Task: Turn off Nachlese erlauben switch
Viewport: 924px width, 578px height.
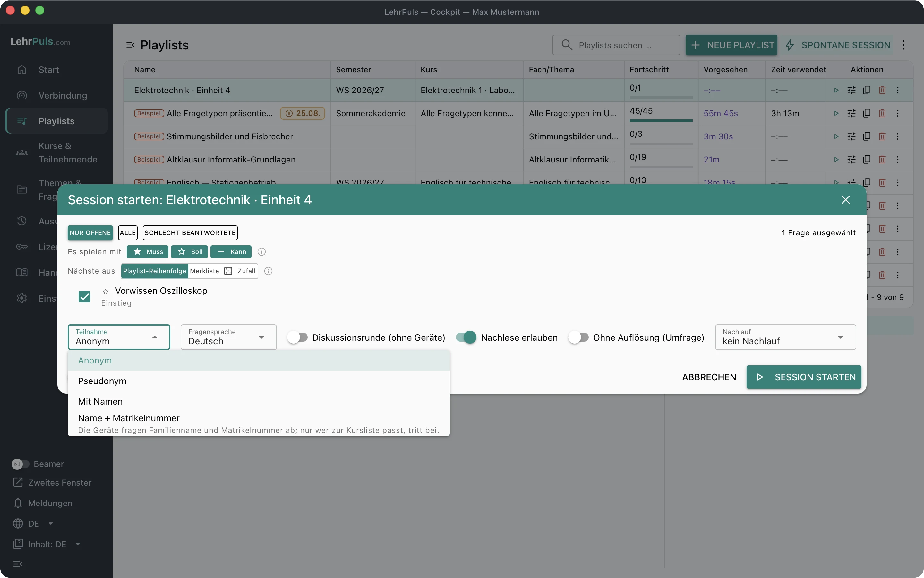Action: click(466, 337)
